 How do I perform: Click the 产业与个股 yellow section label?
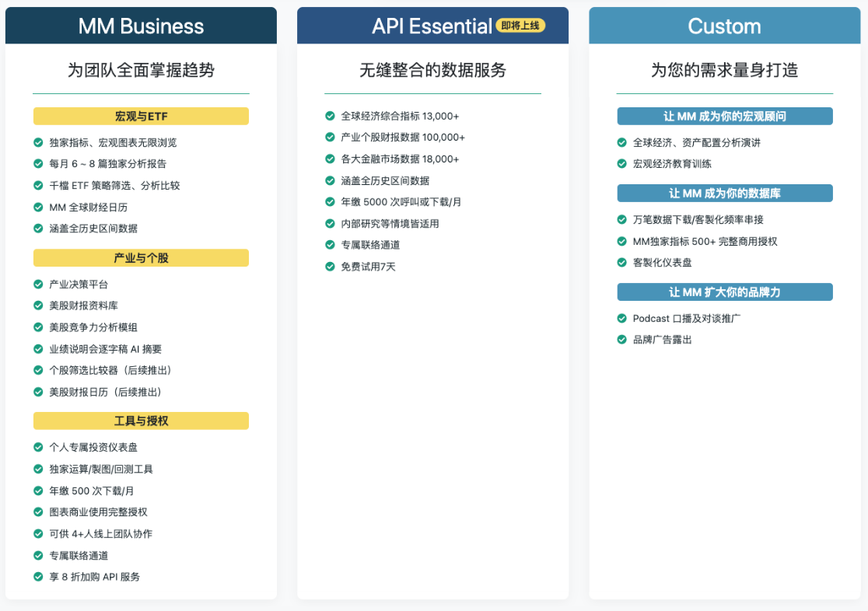tap(141, 258)
